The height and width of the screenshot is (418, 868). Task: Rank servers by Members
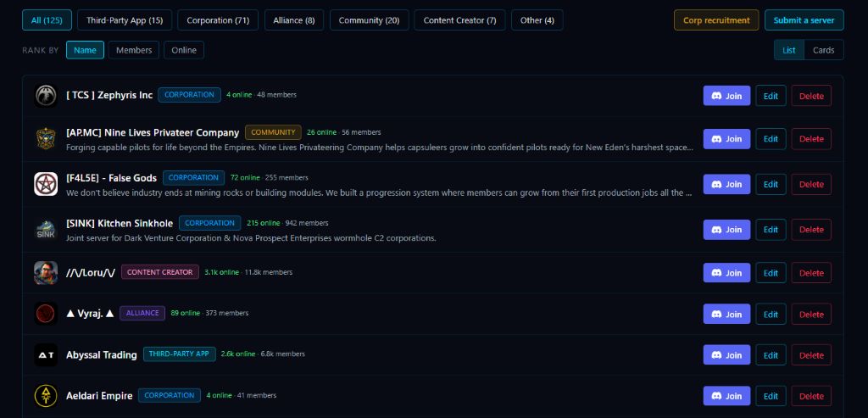pyautogui.click(x=134, y=50)
